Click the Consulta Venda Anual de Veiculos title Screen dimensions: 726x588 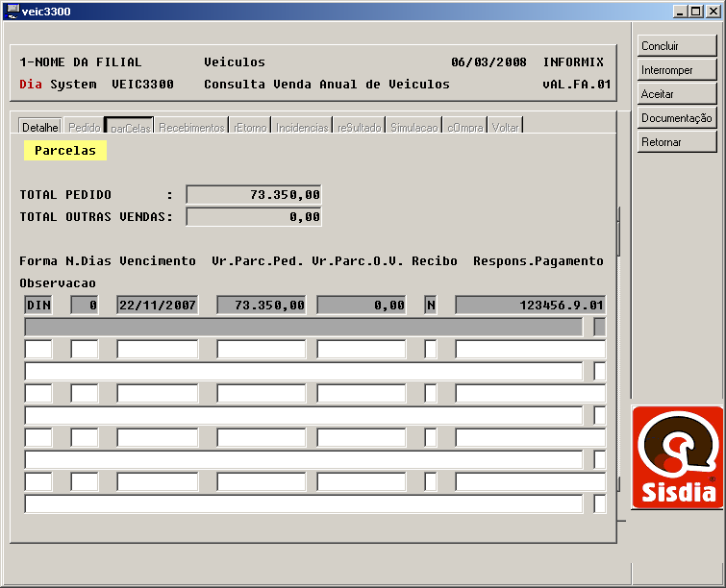click(x=327, y=85)
